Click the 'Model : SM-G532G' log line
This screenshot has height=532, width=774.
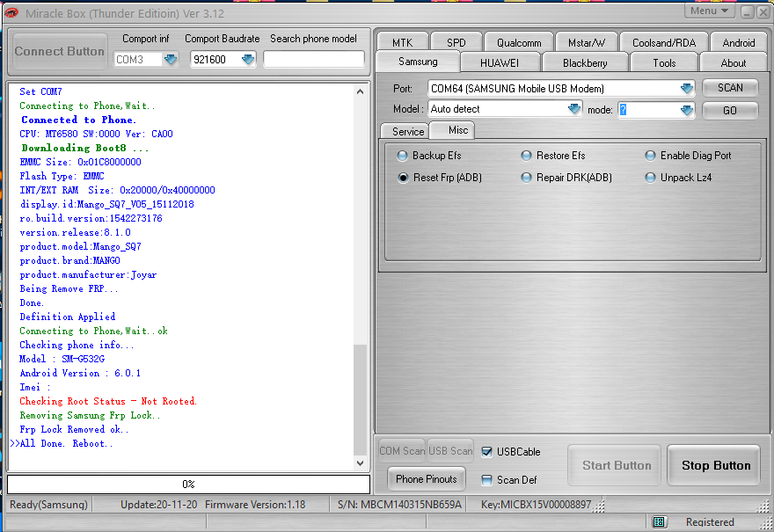[x=62, y=359]
